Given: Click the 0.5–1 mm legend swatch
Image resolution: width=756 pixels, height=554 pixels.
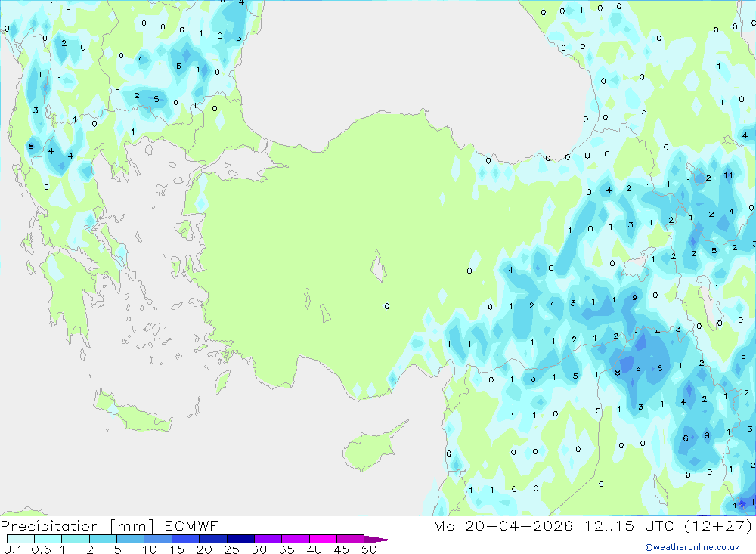Looking at the screenshot, I should pyautogui.click(x=48, y=539).
